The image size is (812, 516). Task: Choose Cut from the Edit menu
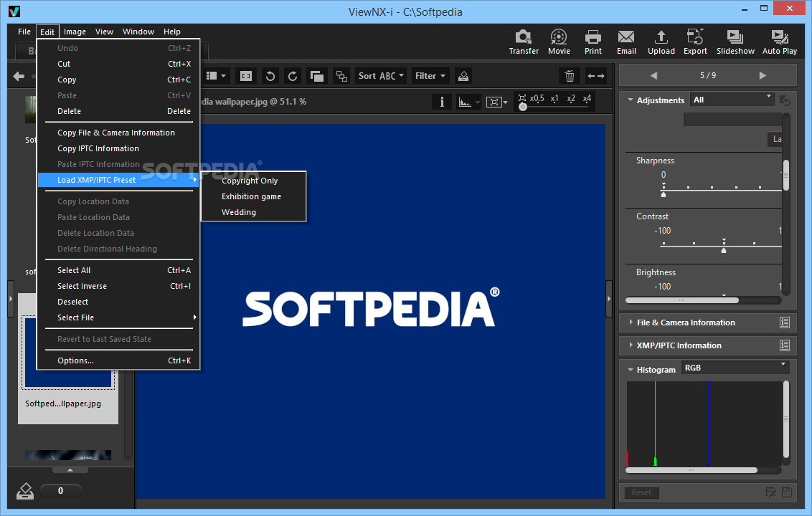pos(118,64)
